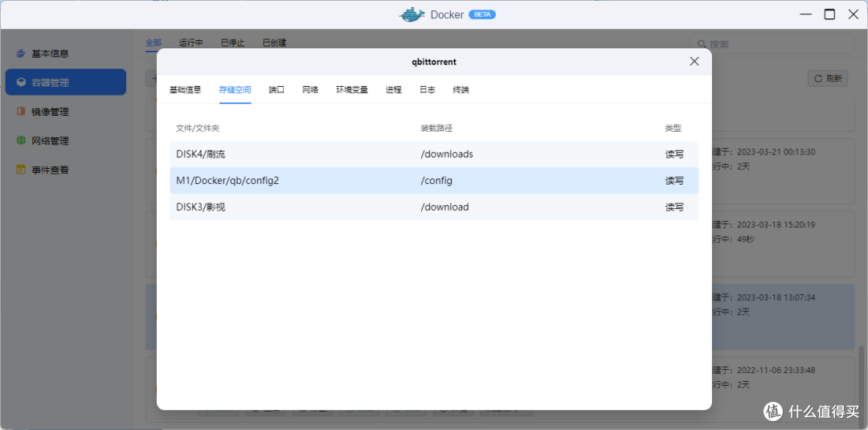Click the 类型 column header
The width and height of the screenshot is (868, 430).
[674, 129]
